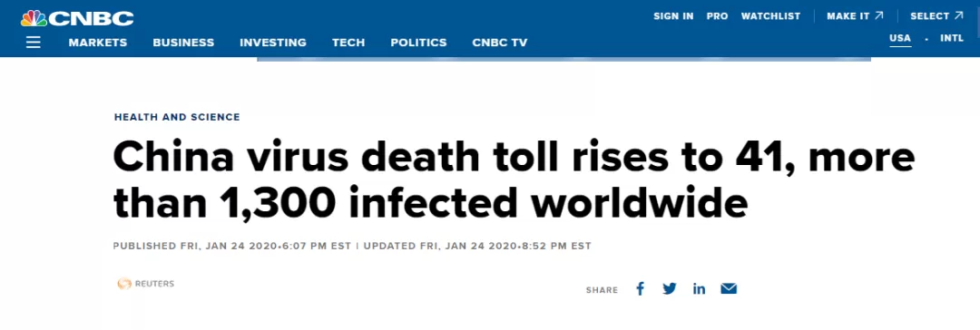Click the CNBC peacock logo
Screen dimensions: 980x330
(x=77, y=18)
